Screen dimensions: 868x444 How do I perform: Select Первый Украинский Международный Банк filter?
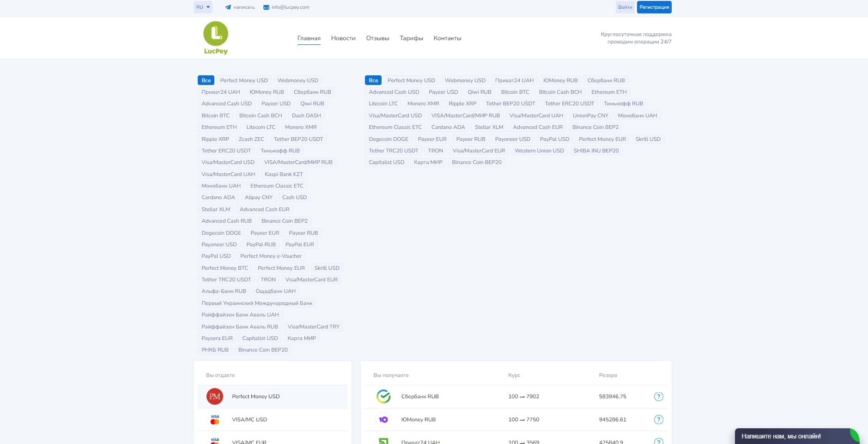(x=257, y=303)
